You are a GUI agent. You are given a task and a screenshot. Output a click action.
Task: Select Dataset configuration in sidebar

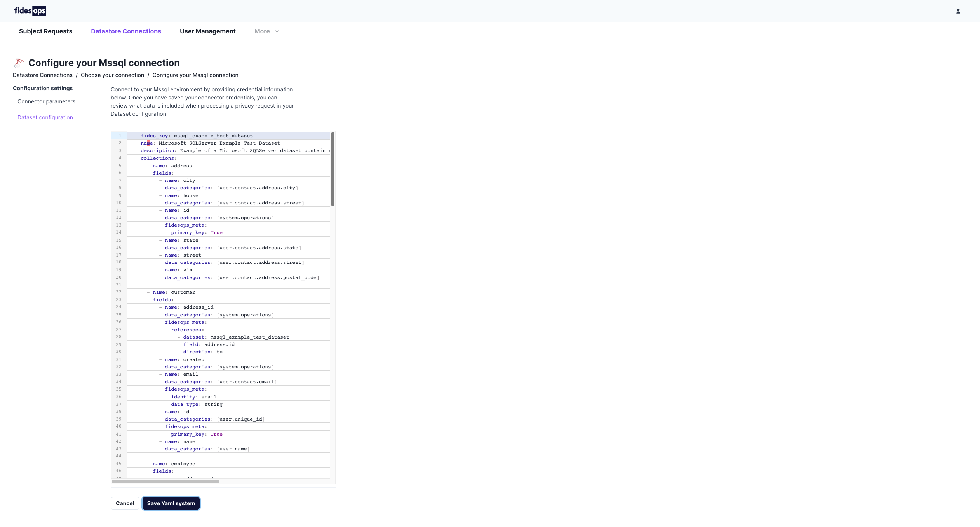(45, 117)
